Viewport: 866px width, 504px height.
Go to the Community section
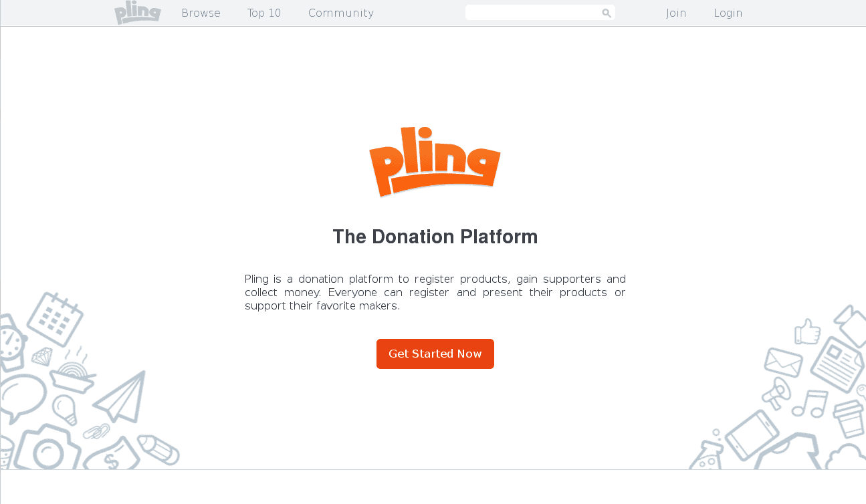point(341,13)
